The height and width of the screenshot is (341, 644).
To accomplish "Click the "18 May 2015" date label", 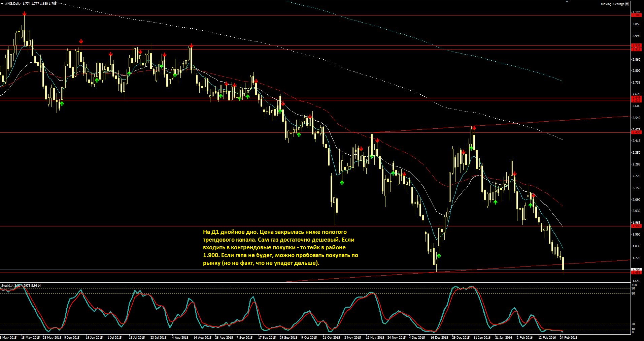I will coord(30,337).
